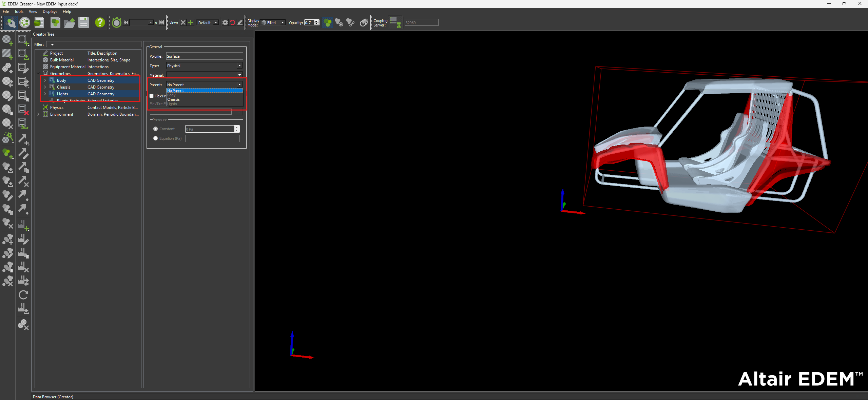Click the open folder icon
The image size is (868, 400).
coord(70,23)
